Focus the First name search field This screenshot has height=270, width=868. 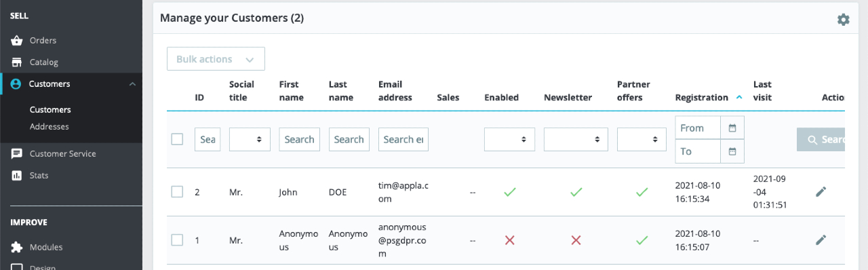299,139
